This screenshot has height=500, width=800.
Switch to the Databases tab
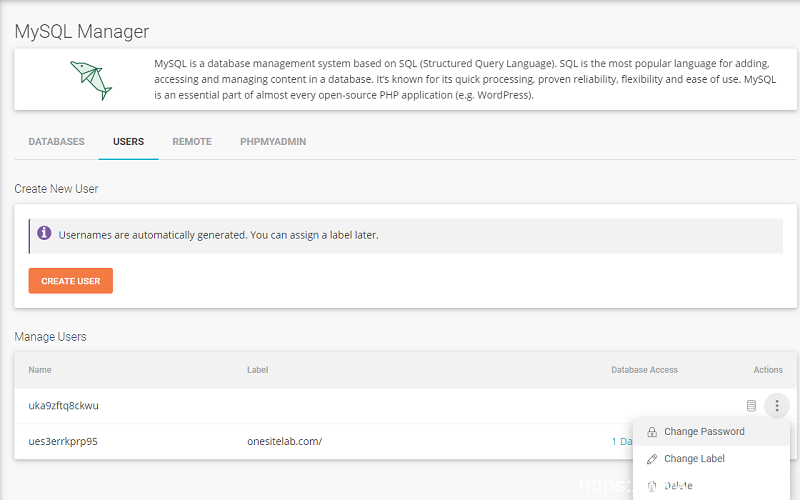click(56, 142)
